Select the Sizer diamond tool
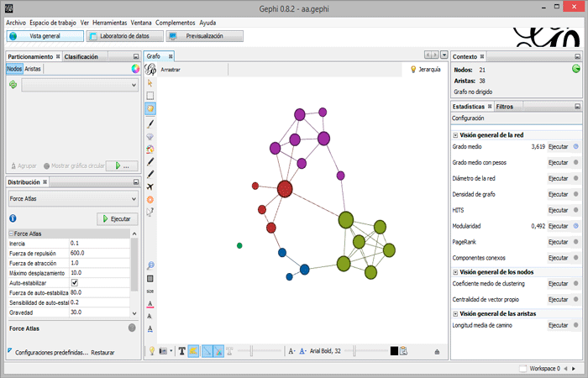Screen dimensions: 588x378 pos(150,136)
